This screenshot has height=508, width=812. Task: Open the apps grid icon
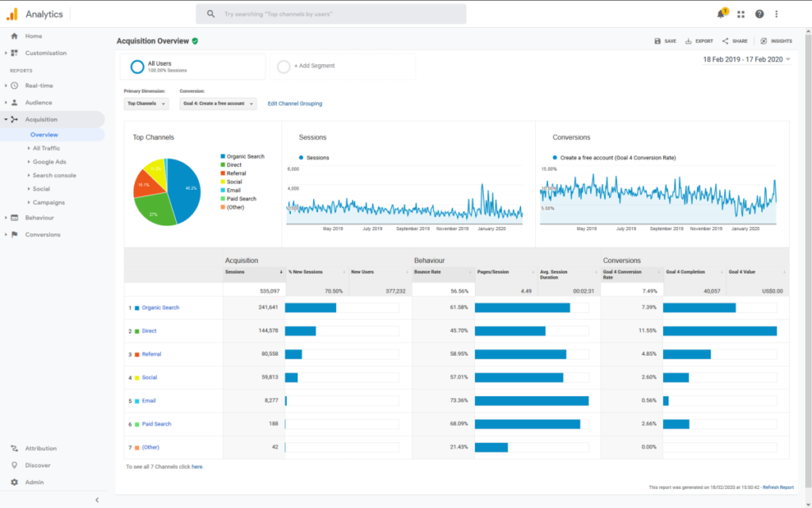pyautogui.click(x=741, y=14)
